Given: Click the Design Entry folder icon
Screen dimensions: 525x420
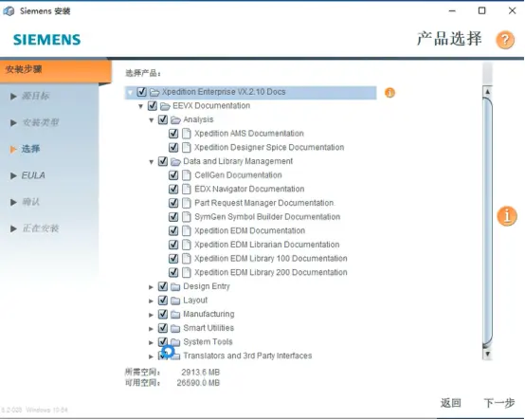Looking at the screenshot, I should (175, 286).
